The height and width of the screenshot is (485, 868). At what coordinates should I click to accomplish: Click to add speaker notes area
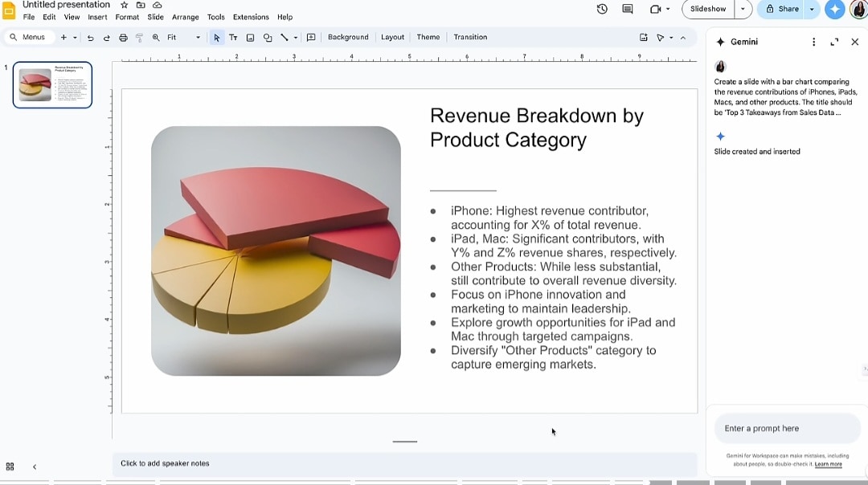[404, 464]
